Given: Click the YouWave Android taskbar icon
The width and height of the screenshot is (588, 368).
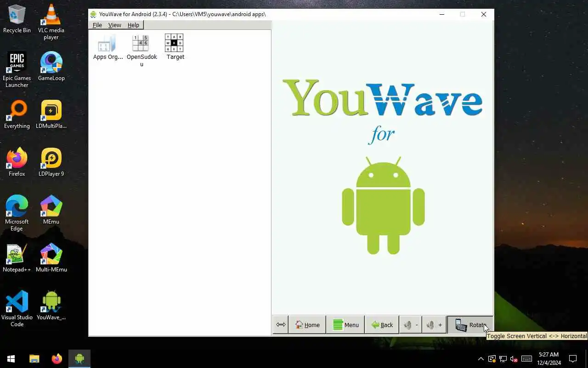Looking at the screenshot, I should (79, 359).
